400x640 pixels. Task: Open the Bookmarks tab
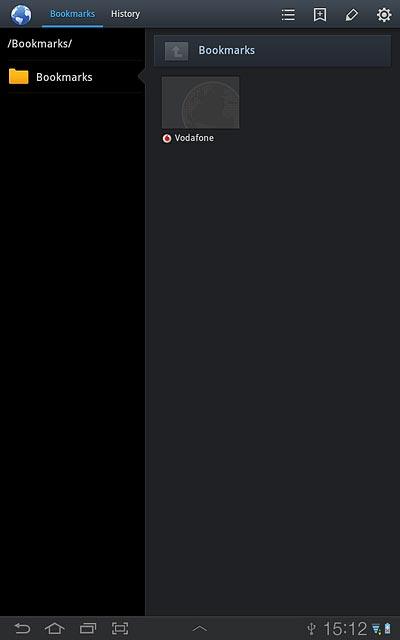pos(72,14)
